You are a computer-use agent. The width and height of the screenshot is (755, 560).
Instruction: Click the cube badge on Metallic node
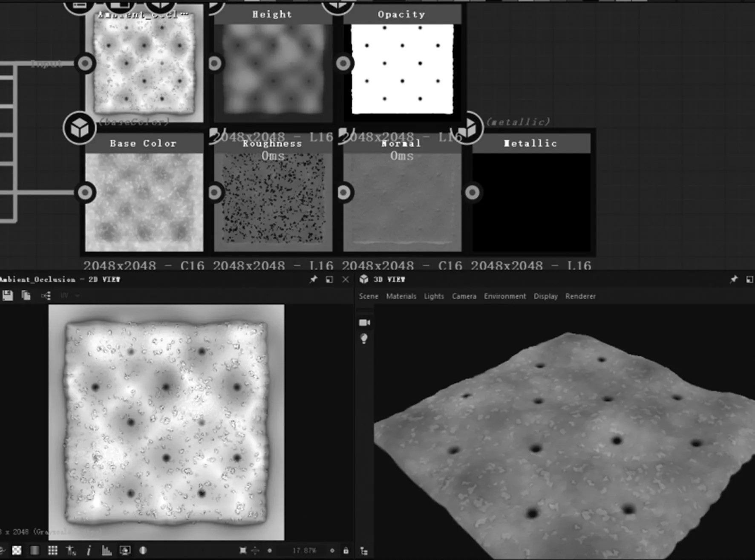point(468,128)
